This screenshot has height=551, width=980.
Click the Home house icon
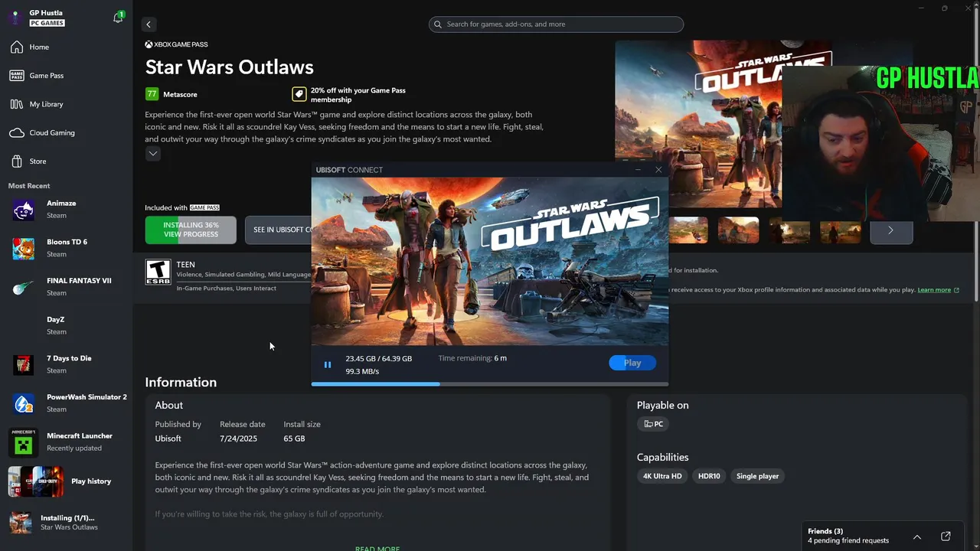click(x=17, y=47)
